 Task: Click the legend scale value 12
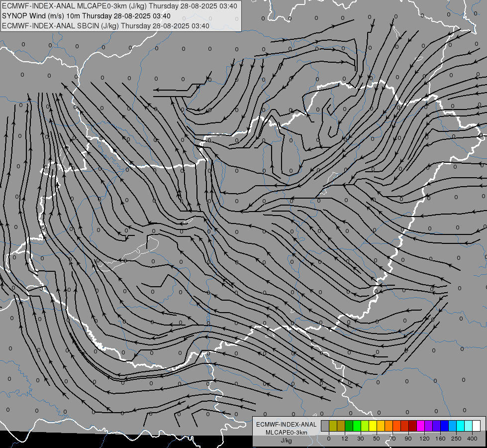point(345,439)
